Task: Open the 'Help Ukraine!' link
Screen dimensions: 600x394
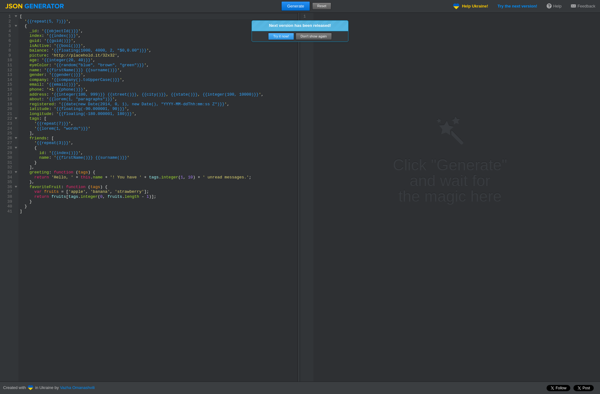Action: [474, 6]
